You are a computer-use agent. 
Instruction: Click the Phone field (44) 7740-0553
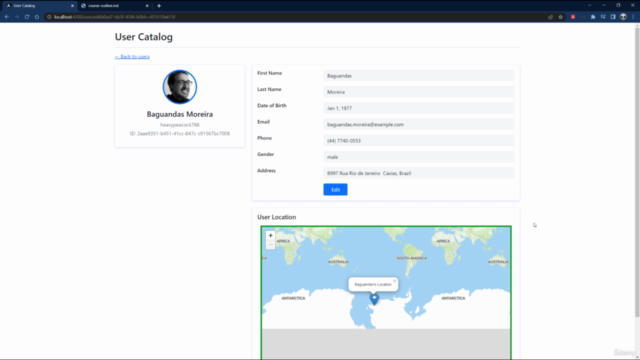click(x=419, y=141)
